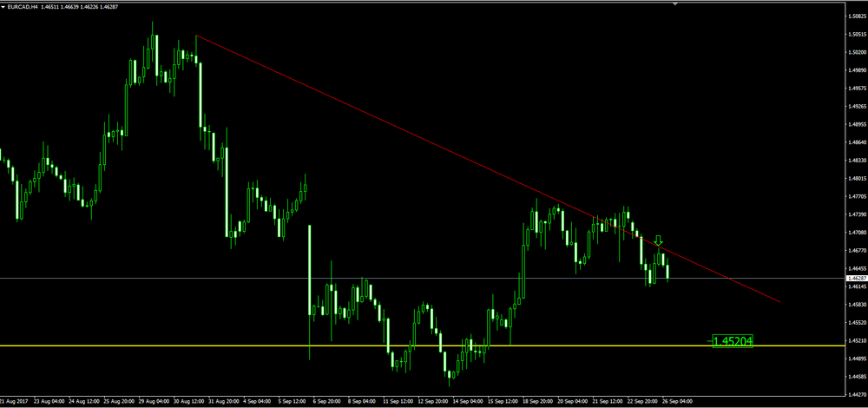This screenshot has height=408, width=868.
Task: Click the 6 Sep 20:00 time label
Action: pyautogui.click(x=325, y=401)
